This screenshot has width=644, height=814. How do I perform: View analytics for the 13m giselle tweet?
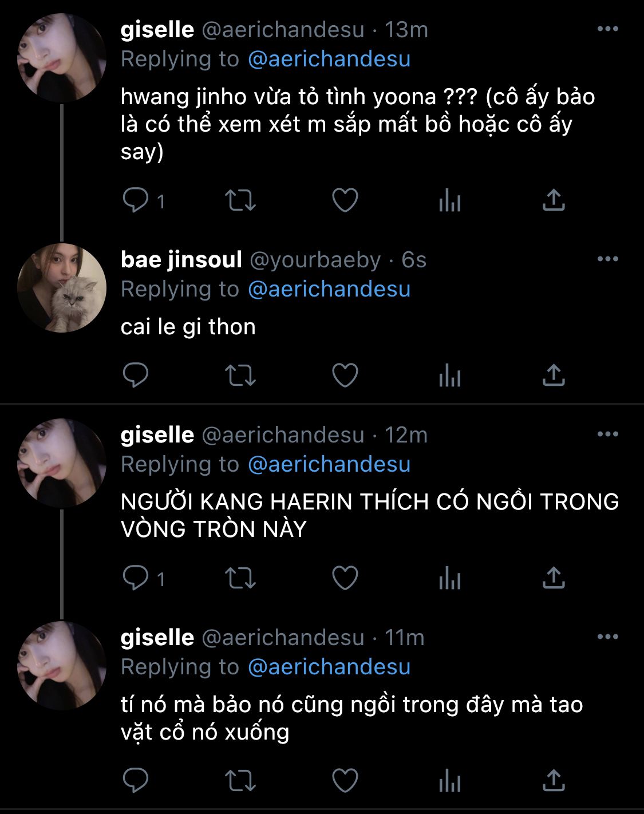(449, 201)
